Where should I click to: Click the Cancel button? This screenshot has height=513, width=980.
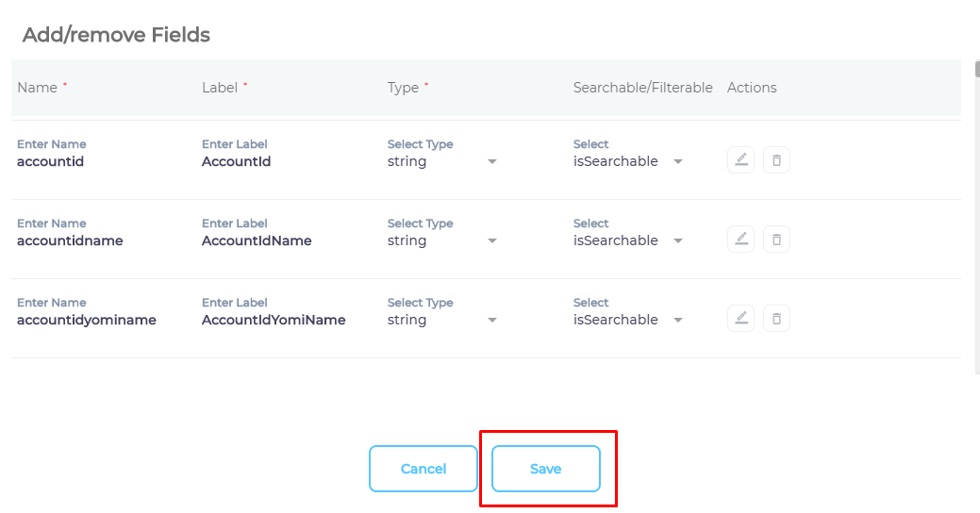pos(424,469)
